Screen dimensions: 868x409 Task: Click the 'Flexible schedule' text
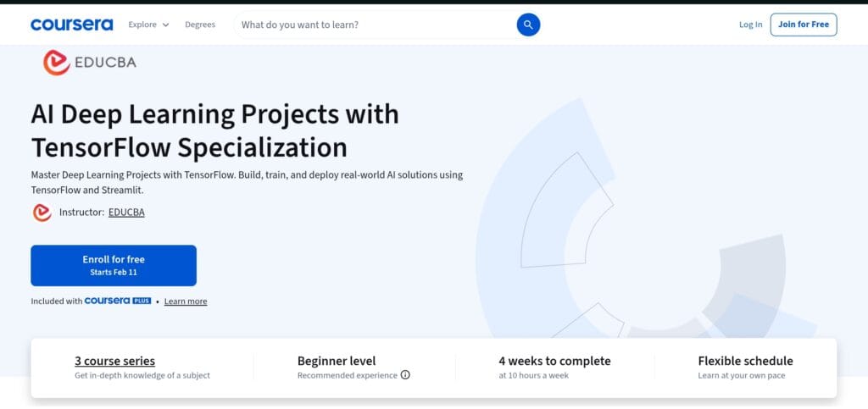[x=745, y=361]
